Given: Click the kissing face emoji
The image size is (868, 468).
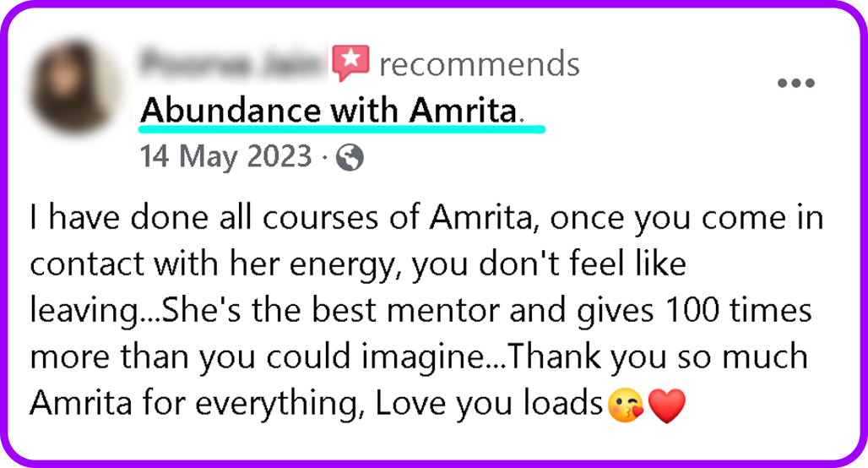Looking at the screenshot, I should pyautogui.click(x=626, y=406).
